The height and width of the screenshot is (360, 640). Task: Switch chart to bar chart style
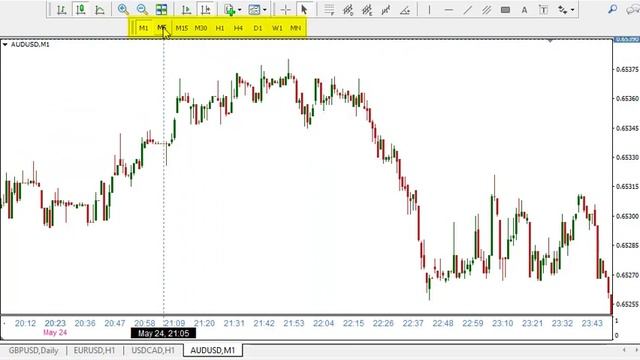pos(62,9)
